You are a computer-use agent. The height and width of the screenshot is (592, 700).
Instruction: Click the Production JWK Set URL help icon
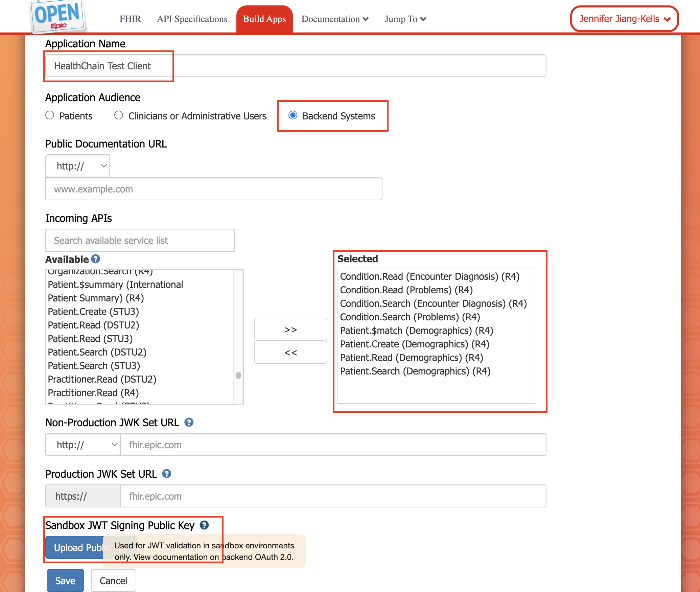[166, 474]
